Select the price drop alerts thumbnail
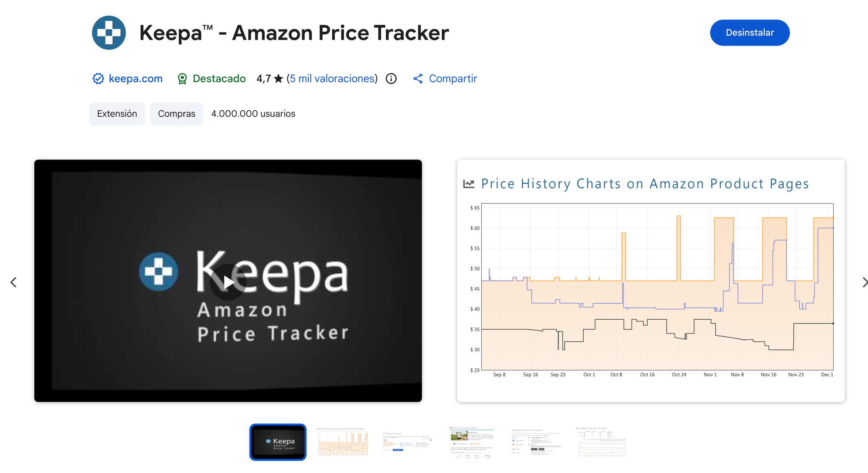Viewport: 868px width, 473px height. coord(472,442)
